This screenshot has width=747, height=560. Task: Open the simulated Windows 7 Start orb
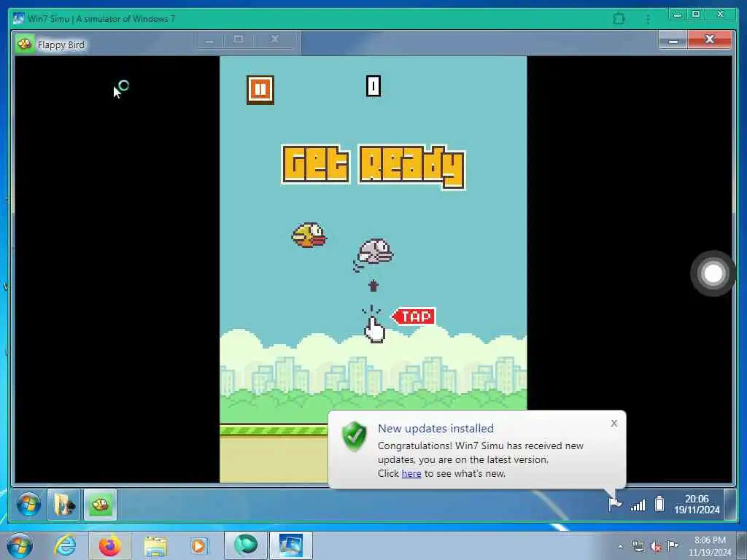pos(28,505)
